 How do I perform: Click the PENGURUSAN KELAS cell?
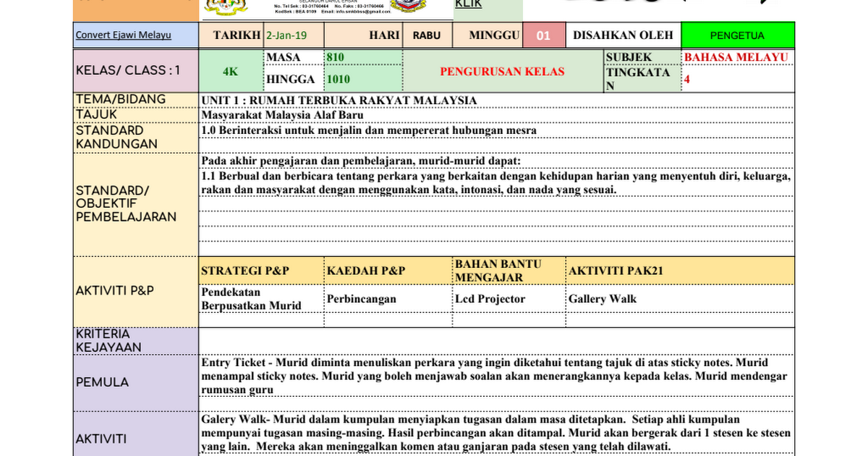(503, 71)
